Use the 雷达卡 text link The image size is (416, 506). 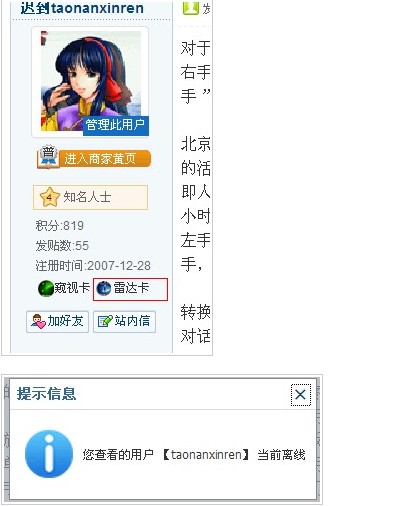pos(131,288)
